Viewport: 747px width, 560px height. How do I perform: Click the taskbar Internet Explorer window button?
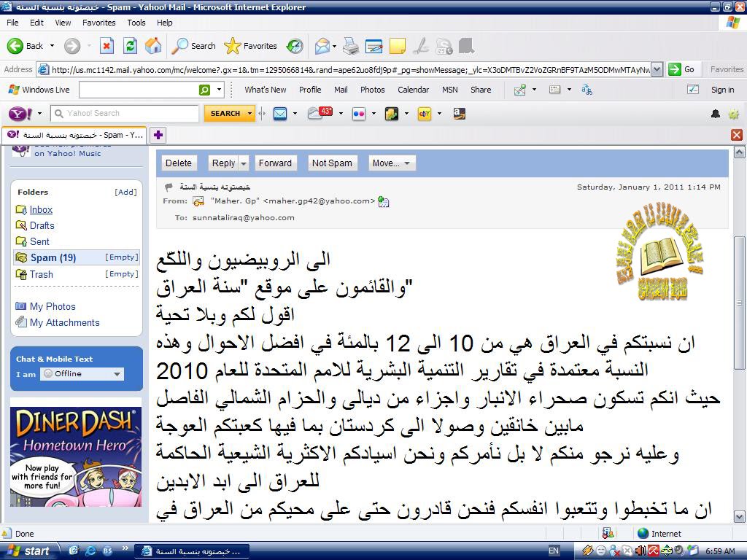(193, 551)
